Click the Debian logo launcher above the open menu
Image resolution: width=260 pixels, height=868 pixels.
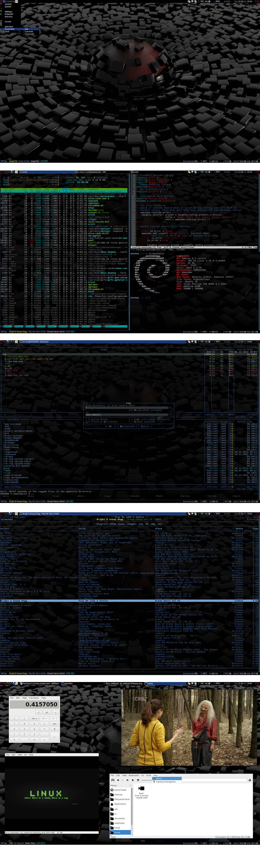[1, 1]
